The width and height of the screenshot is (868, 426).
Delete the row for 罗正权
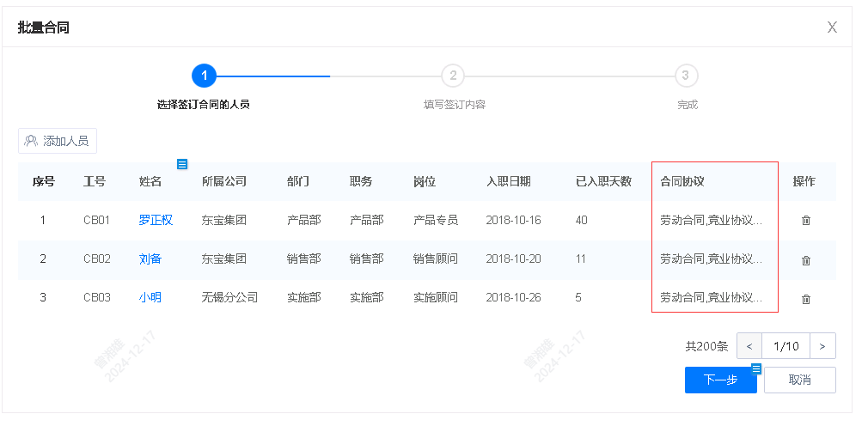click(805, 221)
